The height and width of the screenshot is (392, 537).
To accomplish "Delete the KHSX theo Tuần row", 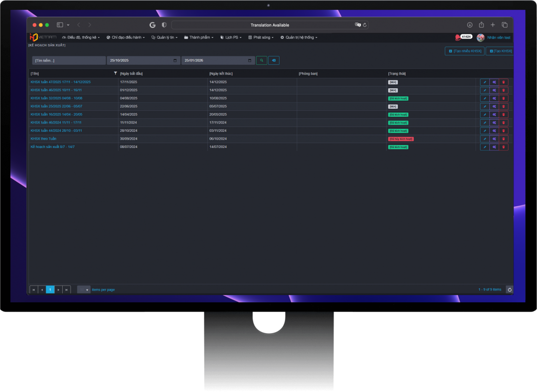I will click(503, 139).
